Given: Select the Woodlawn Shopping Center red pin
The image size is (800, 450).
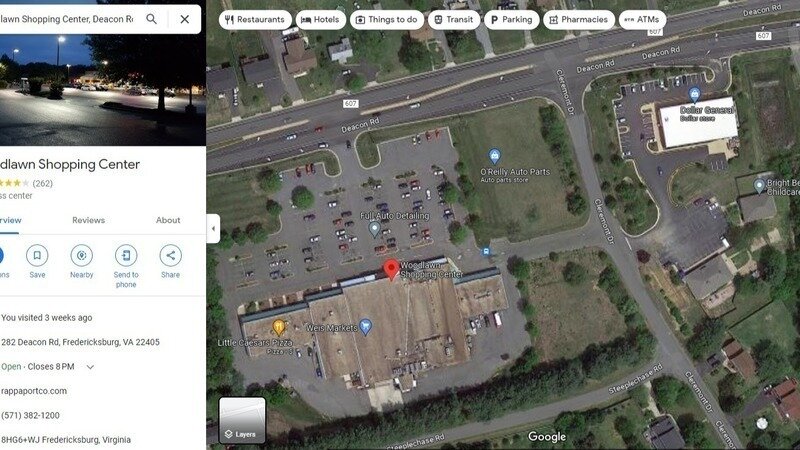Looking at the screenshot, I should (391, 270).
